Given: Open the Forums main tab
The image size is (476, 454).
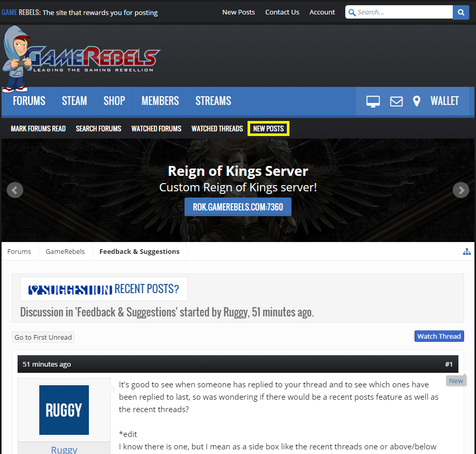Looking at the screenshot, I should [x=29, y=101].
